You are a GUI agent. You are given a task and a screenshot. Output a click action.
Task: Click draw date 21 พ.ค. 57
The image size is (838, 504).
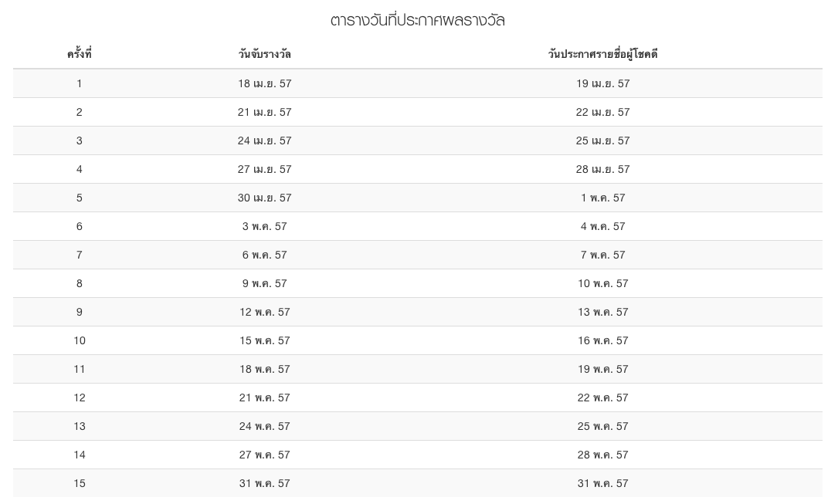265,397
